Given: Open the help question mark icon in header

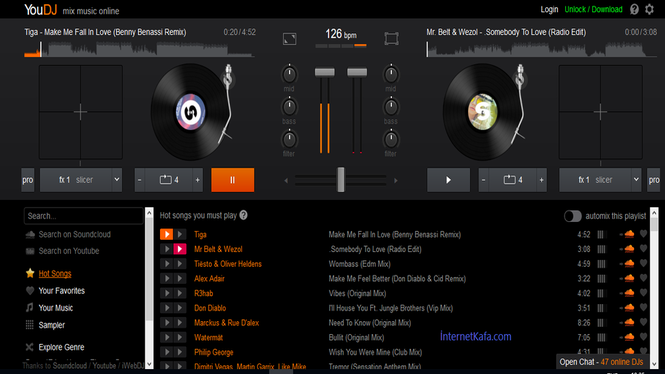Looking at the screenshot, I should [634, 9].
